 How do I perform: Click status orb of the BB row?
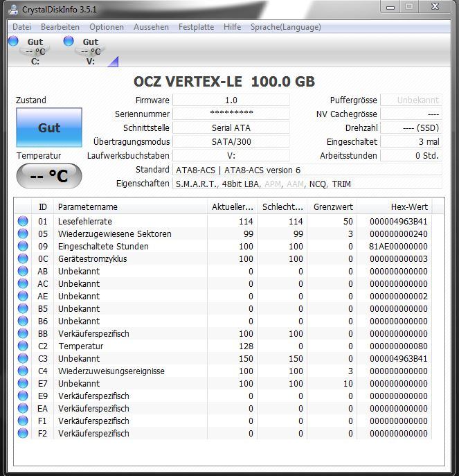[x=23, y=333]
